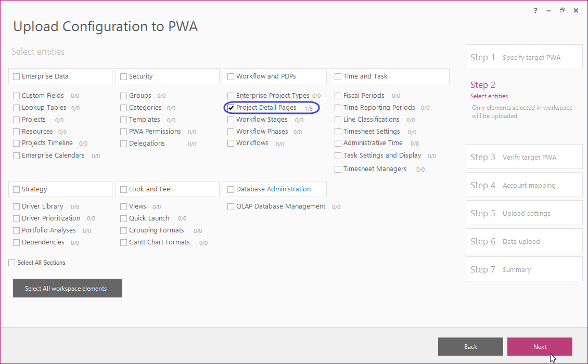Screen dimensions: 588x364
Task: Select the Enterprise Calendars checkbox
Action: tap(17, 155)
